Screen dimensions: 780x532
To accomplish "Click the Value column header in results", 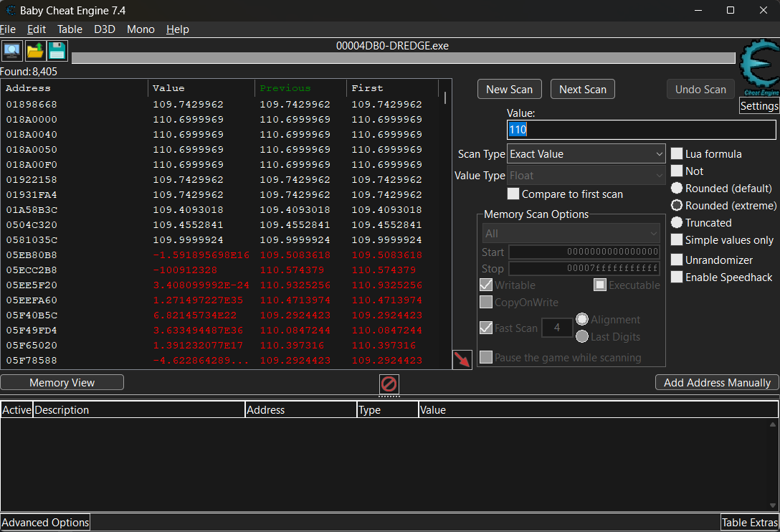I will [201, 88].
